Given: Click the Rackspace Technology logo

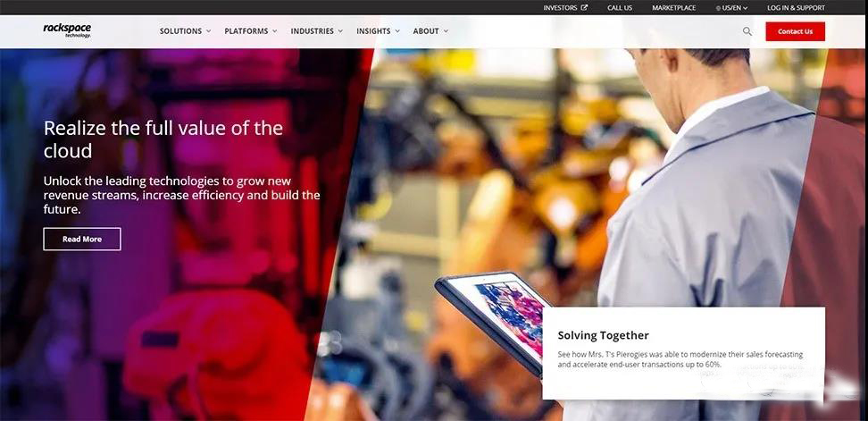Looking at the screenshot, I should click(67, 29).
